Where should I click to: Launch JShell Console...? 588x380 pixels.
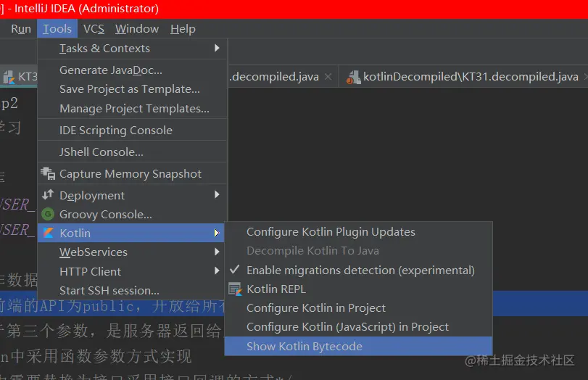click(x=133, y=152)
